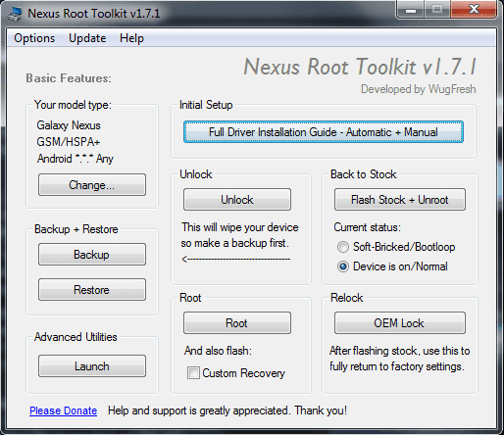Click the 'And also flash:' label

click(218, 351)
